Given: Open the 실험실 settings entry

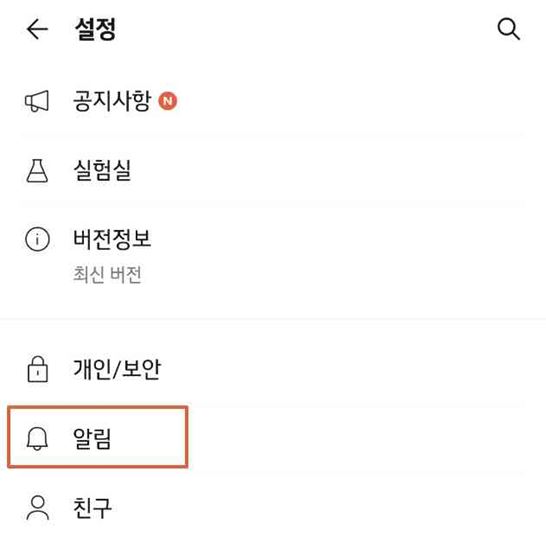Looking at the screenshot, I should pos(272,171).
